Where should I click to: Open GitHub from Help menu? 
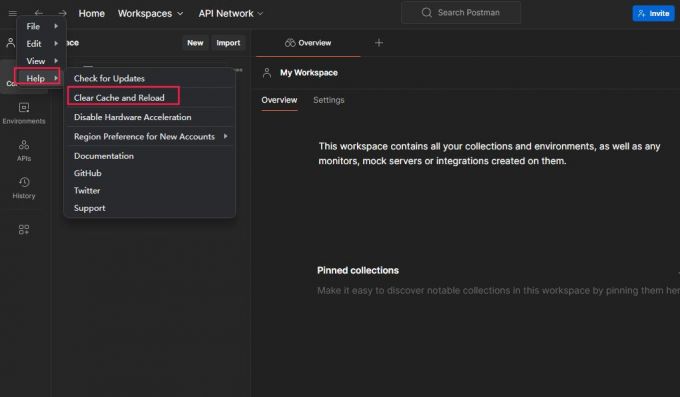(150, 173)
